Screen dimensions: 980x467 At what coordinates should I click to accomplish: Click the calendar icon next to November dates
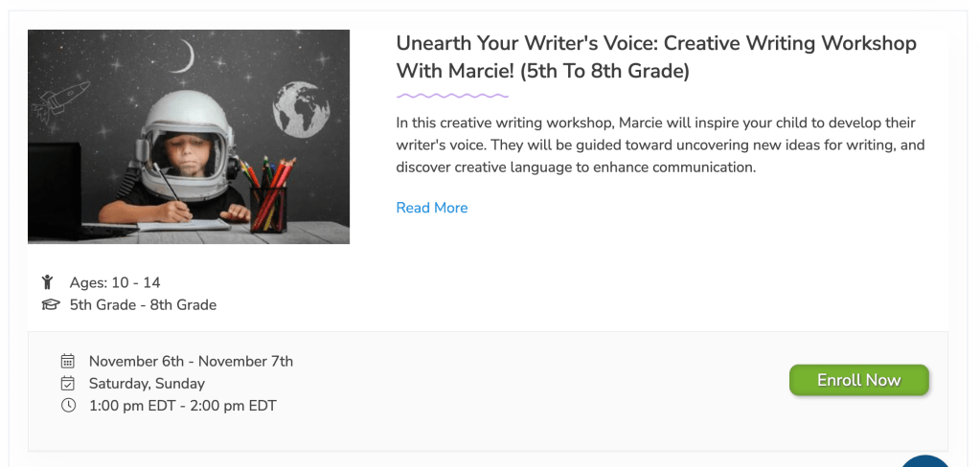[x=68, y=362]
